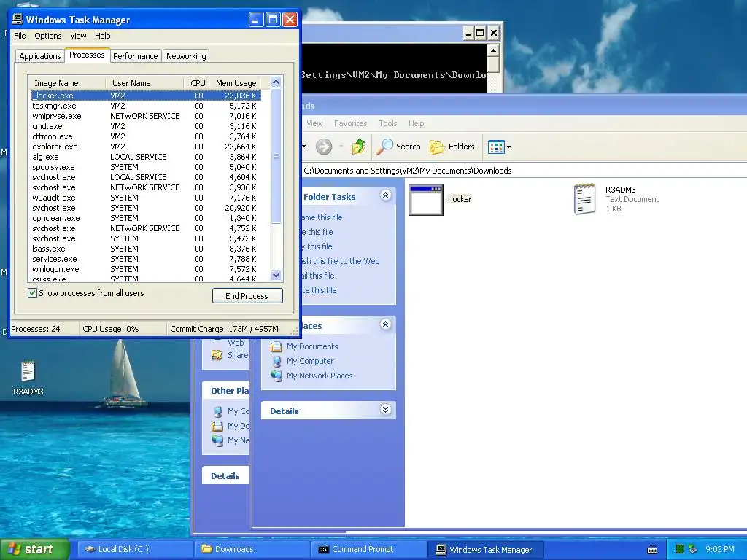Open Task Manager View menu
Screen dimensions: 747x560
(x=78, y=36)
